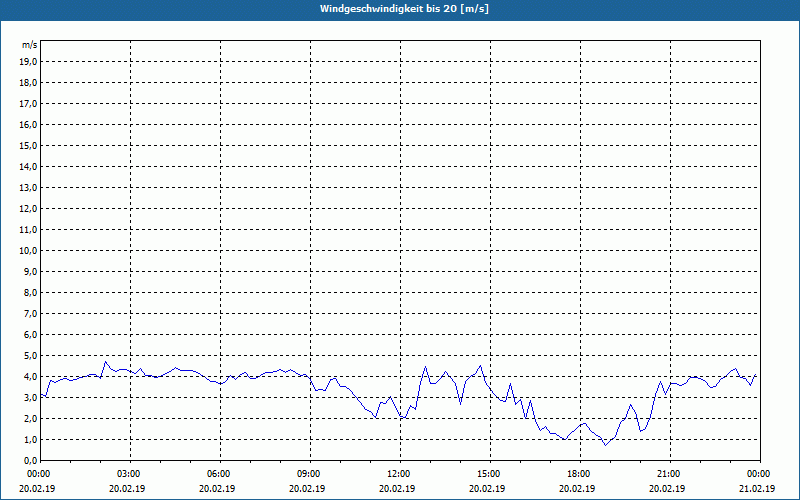
Task: Click the 20.02.19 date under 18:00
Action: coord(577,489)
